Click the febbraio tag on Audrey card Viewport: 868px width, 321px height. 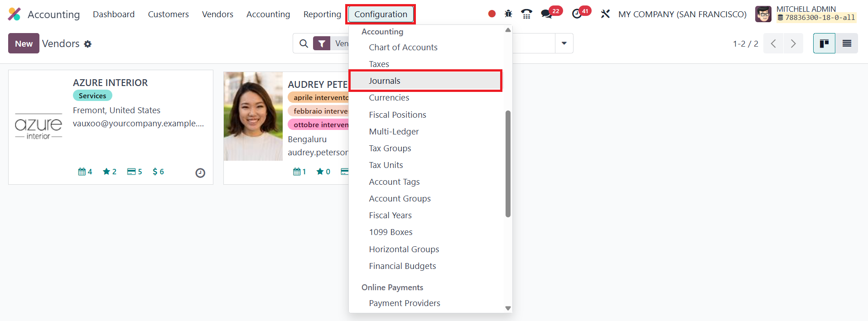[x=319, y=111]
